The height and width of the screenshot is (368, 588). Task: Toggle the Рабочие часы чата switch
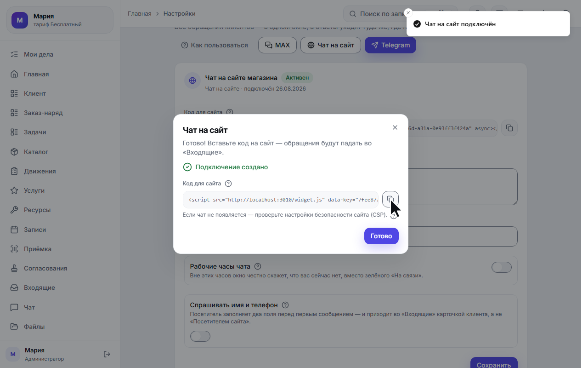[x=501, y=267]
